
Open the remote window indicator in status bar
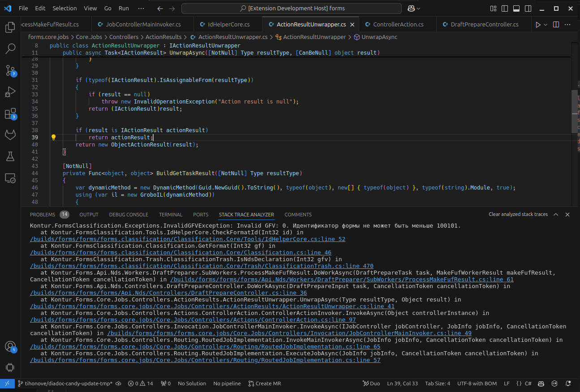[x=7, y=383]
